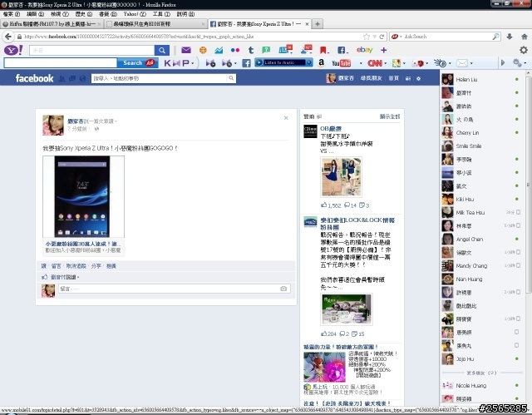Open chat with Nicole Huang
This screenshot has height=415, width=532.
click(481, 386)
